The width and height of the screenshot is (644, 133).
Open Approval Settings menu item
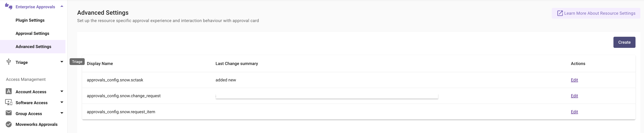[32, 33]
